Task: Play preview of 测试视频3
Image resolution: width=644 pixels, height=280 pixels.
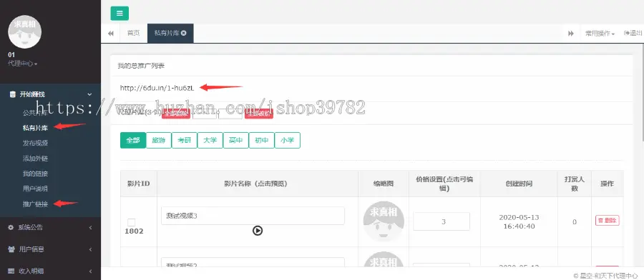Action: tap(258, 231)
